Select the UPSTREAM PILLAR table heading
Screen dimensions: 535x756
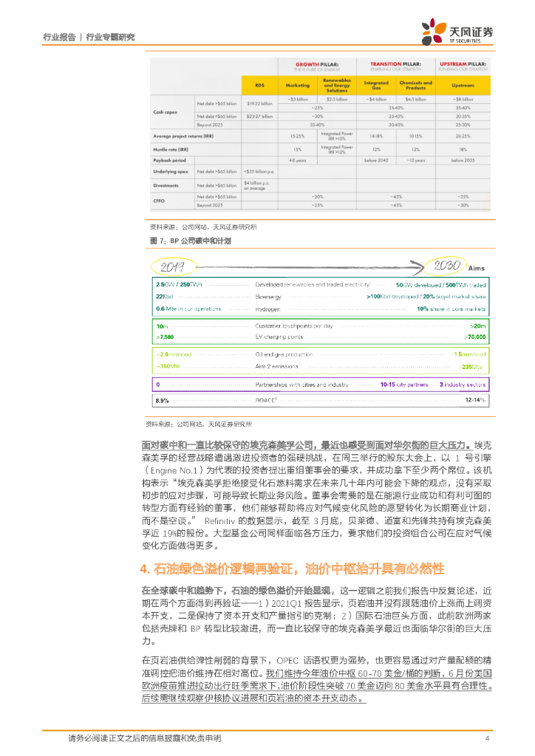point(463,64)
